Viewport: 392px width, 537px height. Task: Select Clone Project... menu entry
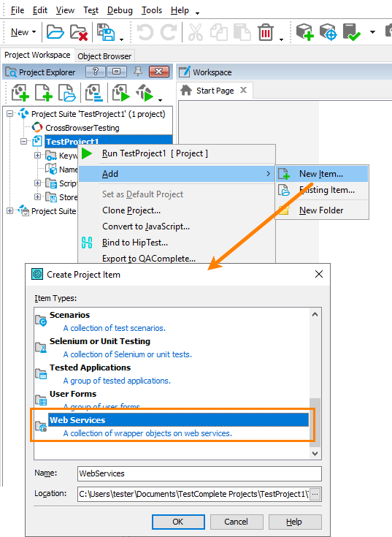131,210
